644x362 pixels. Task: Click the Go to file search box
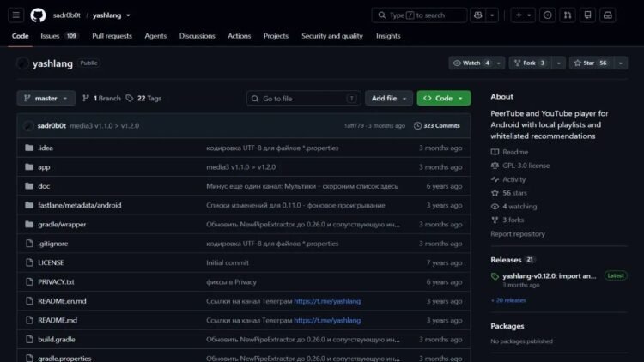303,99
